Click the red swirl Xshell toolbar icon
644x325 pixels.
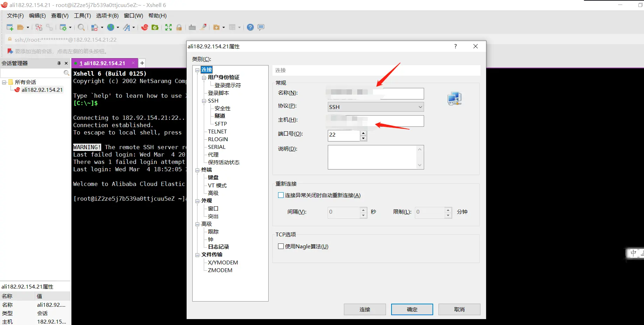[x=145, y=27]
